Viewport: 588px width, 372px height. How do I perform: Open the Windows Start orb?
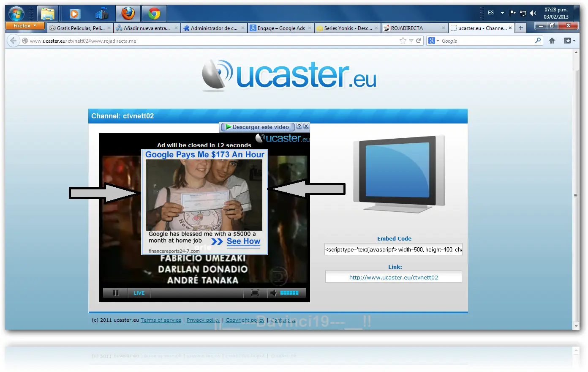tap(16, 14)
